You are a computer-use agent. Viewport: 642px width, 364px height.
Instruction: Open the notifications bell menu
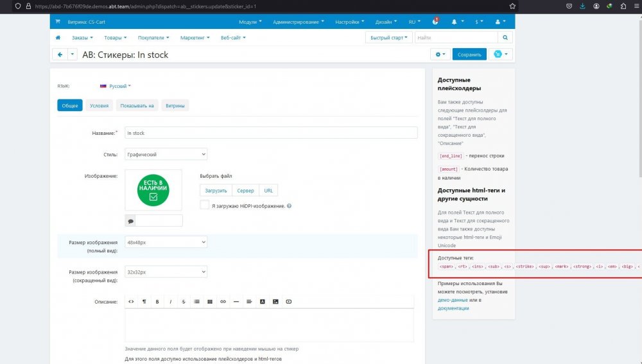click(x=456, y=22)
